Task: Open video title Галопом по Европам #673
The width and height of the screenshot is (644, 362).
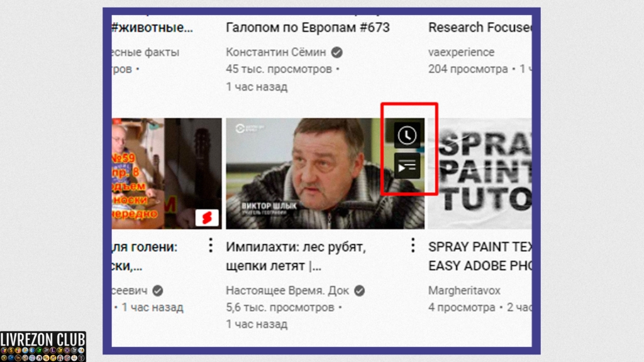Action: [x=308, y=28]
